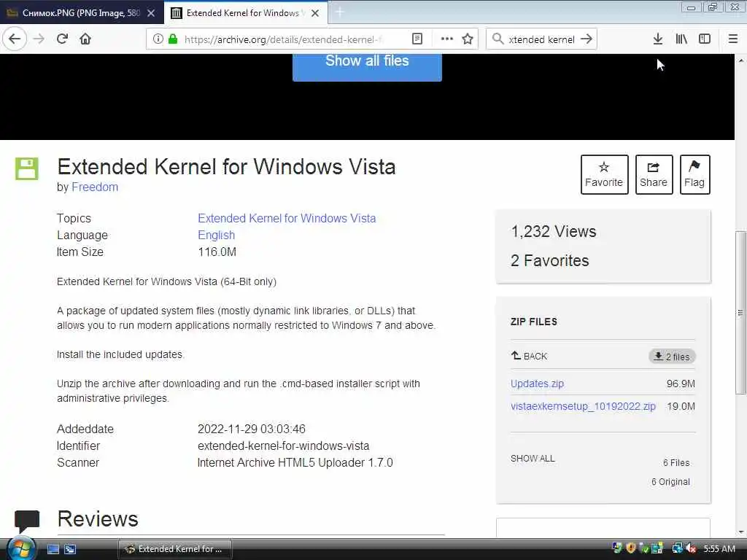747x560 pixels.
Task: Bookmark this page with the star
Action: (x=468, y=39)
